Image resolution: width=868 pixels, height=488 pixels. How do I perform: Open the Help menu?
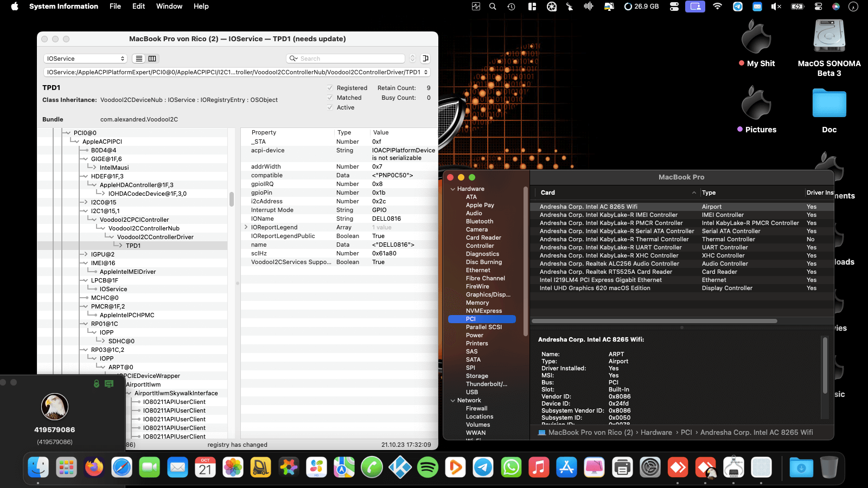point(201,7)
